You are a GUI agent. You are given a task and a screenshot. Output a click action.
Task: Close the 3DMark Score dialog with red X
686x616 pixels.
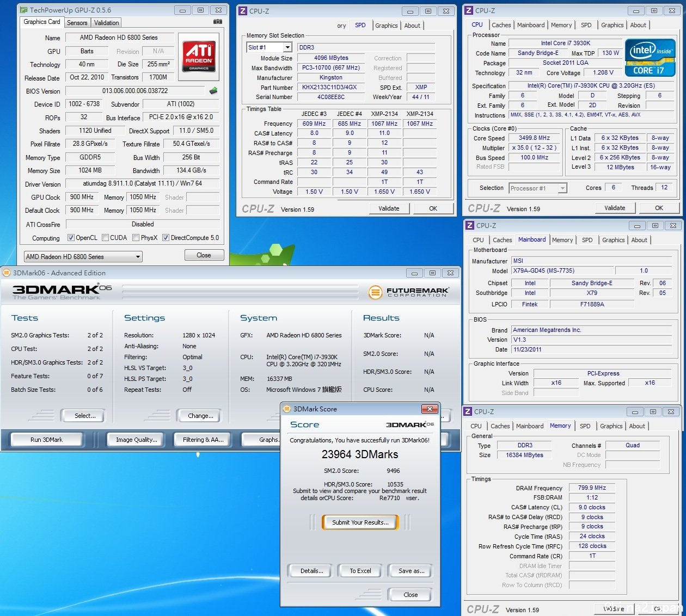(430, 409)
